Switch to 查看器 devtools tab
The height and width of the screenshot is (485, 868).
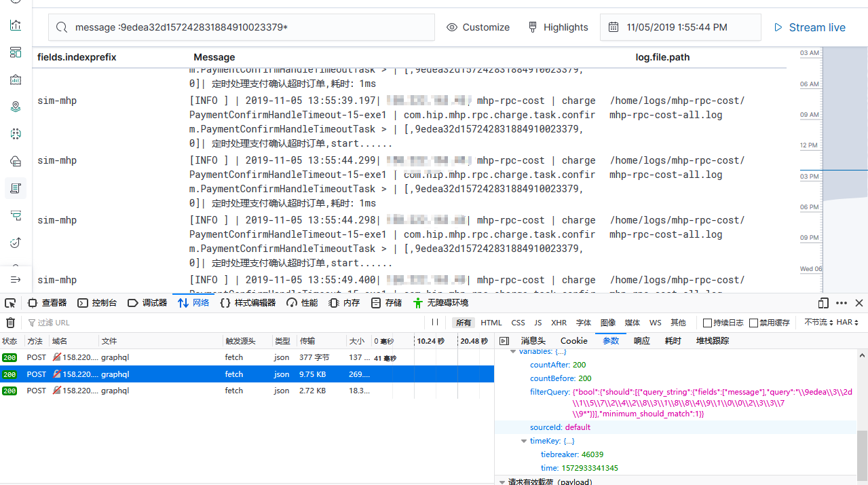[48, 303]
